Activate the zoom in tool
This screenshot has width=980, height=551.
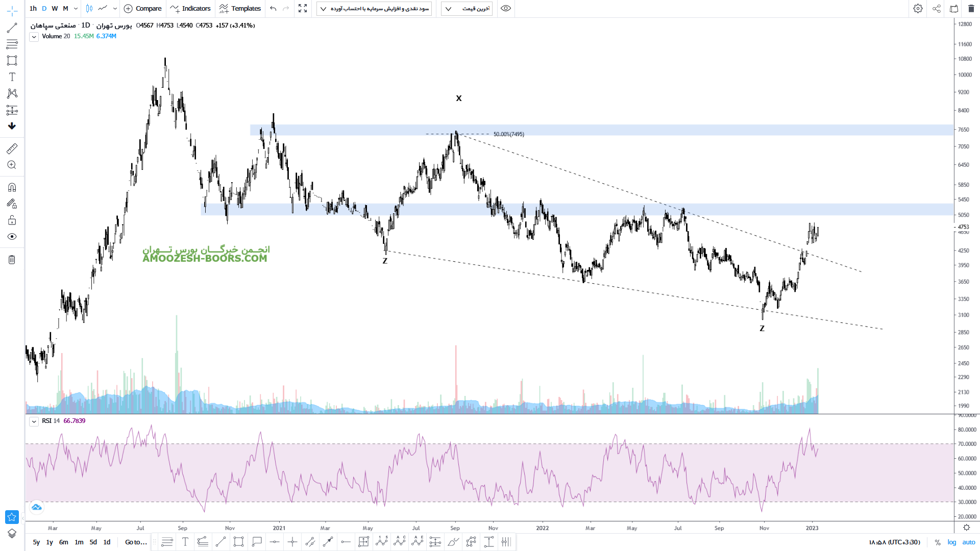(x=12, y=165)
